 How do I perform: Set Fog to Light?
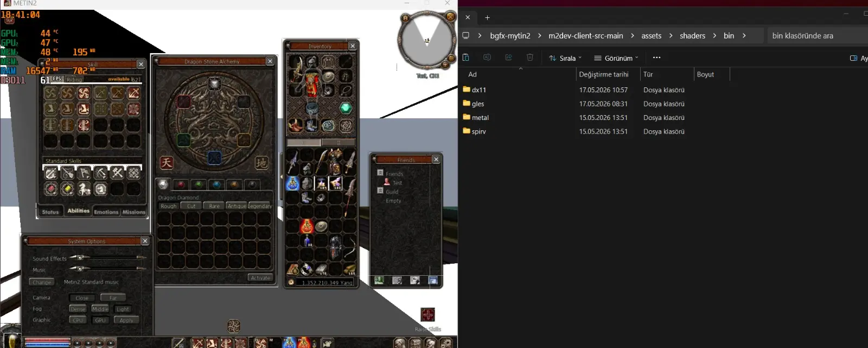tap(123, 309)
